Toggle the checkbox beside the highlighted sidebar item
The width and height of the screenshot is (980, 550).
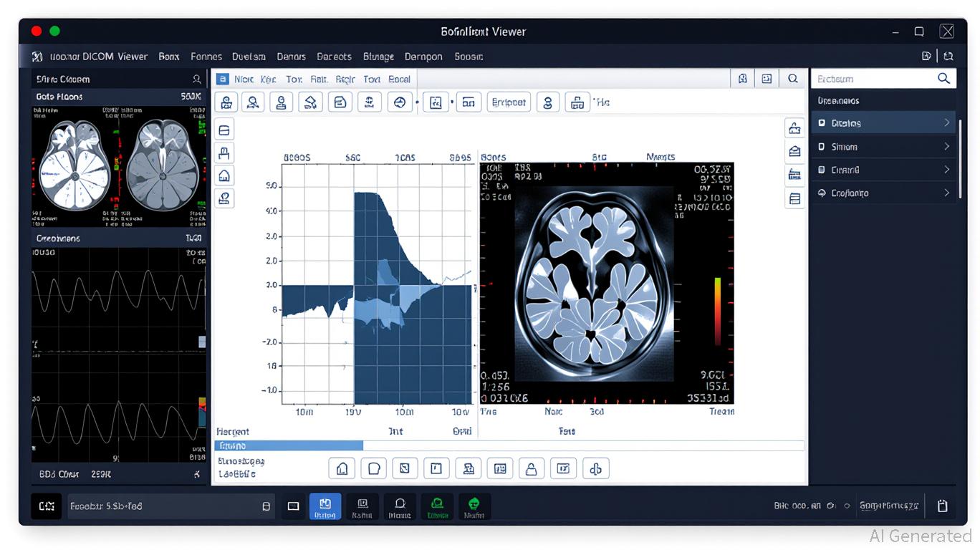(x=822, y=123)
